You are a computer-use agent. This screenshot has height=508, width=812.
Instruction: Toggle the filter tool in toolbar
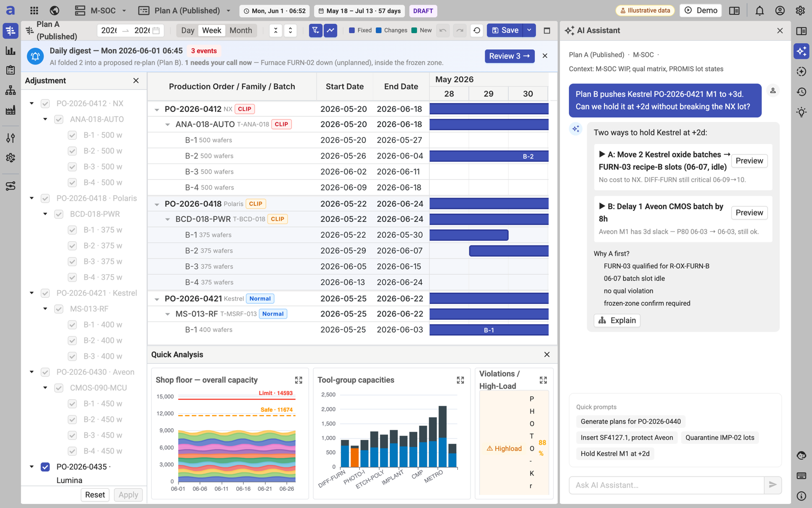[316, 30]
